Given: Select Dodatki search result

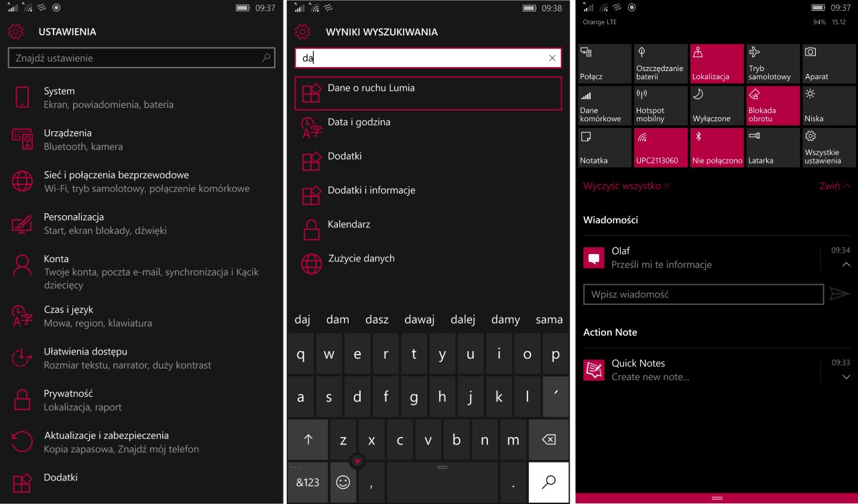Looking at the screenshot, I should pyautogui.click(x=428, y=162).
